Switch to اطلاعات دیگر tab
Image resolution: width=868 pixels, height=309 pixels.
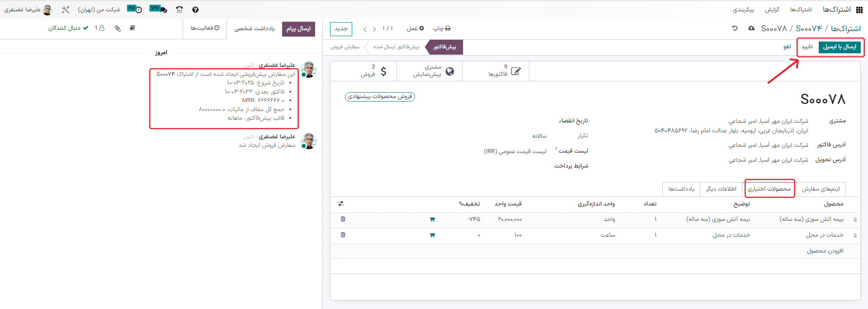[x=721, y=189]
